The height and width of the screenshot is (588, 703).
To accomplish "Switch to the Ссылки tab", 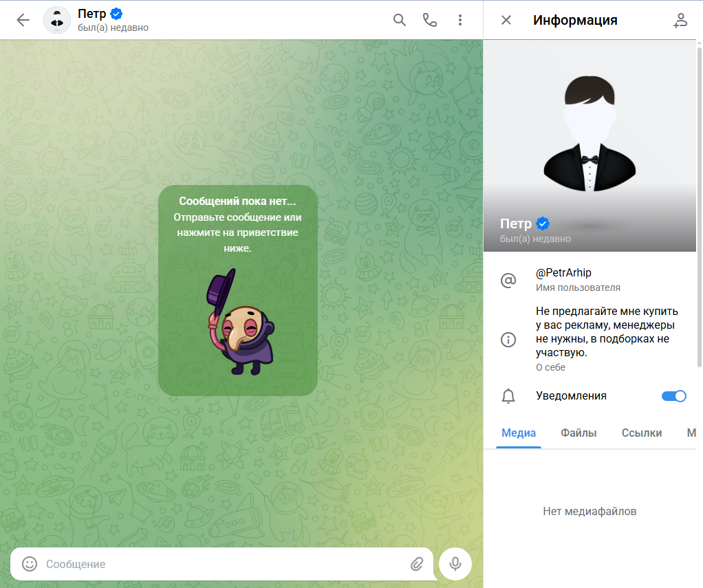I will 642,433.
